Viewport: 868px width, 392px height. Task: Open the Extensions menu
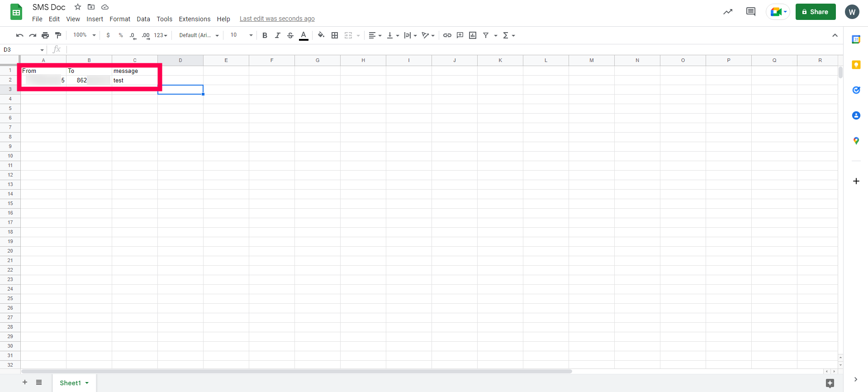[x=194, y=19]
